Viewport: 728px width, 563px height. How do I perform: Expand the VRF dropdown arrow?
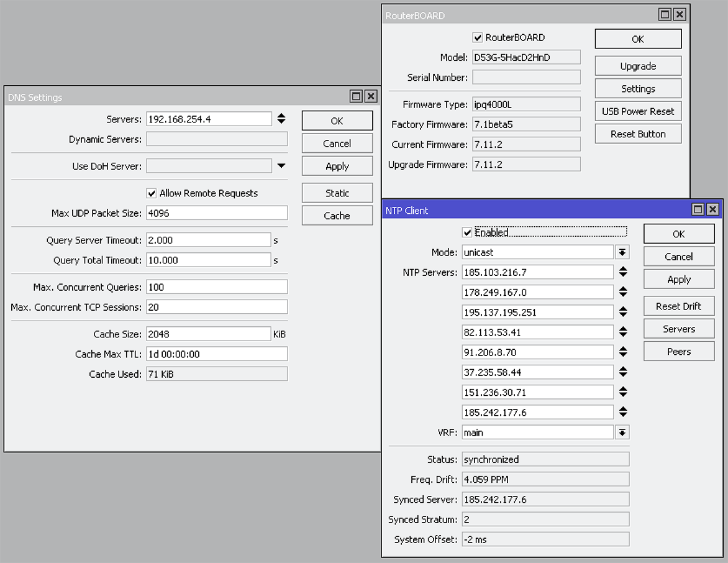click(622, 433)
